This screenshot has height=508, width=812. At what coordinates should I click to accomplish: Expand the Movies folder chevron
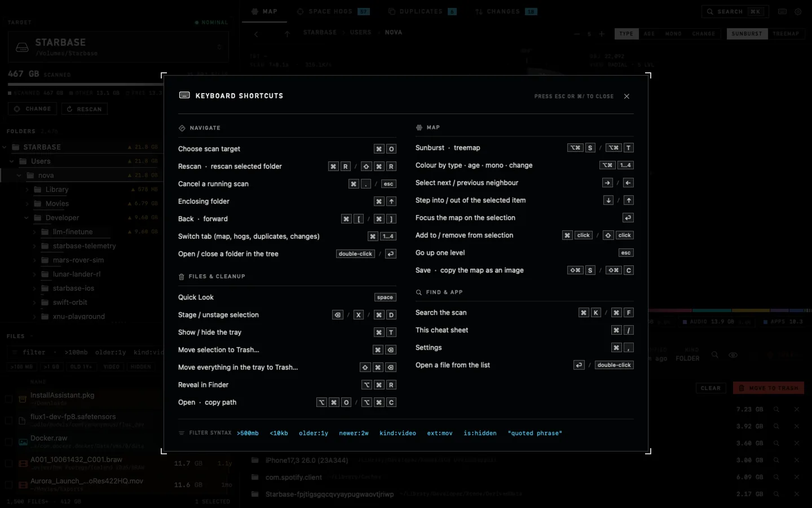[27, 204]
